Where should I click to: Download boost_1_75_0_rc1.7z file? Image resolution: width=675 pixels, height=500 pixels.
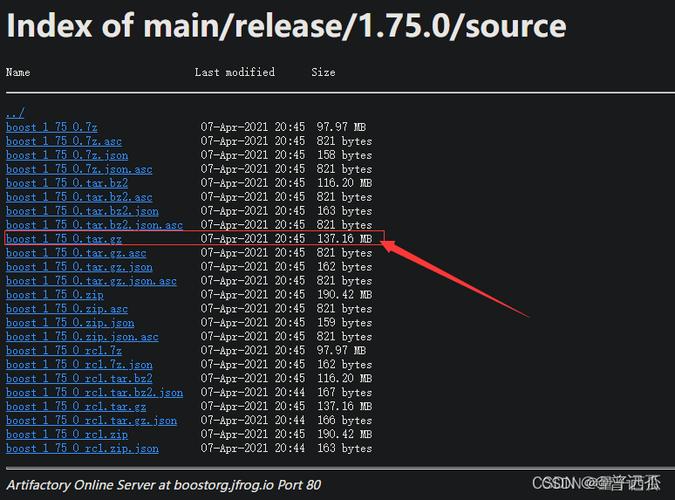coord(64,351)
